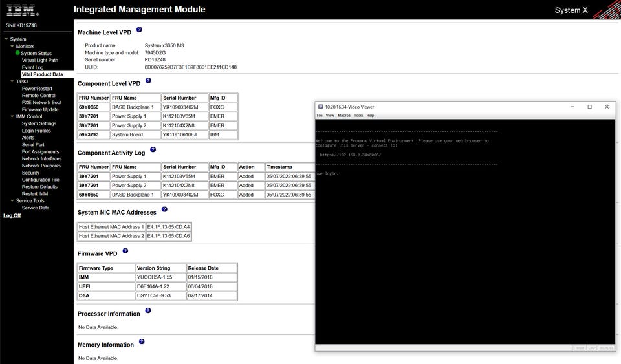Open File menu in Video Viewer
This screenshot has height=364, width=621.
320,116
